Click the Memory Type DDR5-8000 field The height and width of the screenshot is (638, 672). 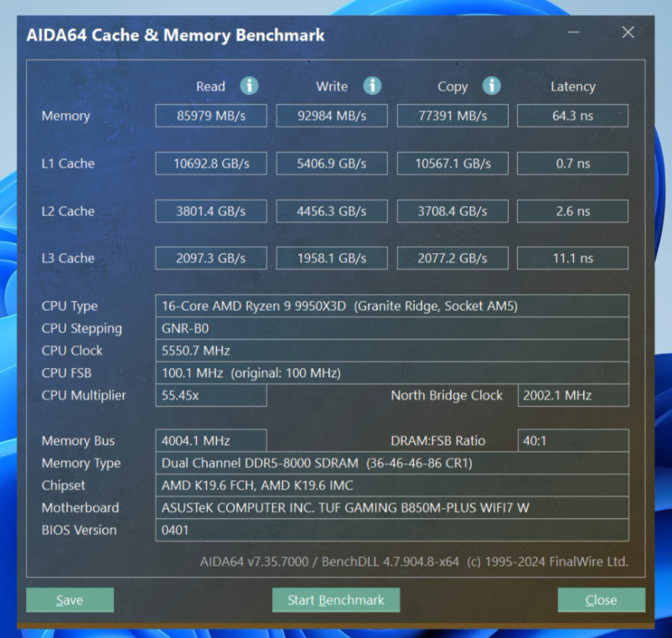(391, 463)
